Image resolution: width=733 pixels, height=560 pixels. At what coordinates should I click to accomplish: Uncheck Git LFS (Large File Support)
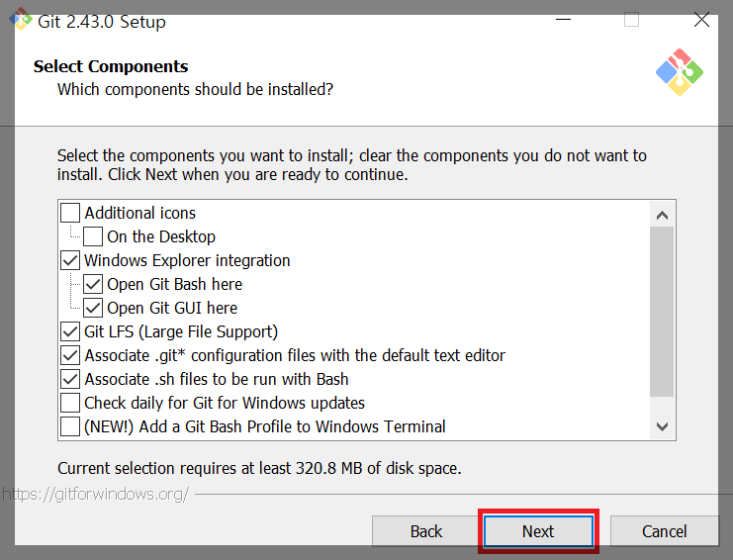70,331
